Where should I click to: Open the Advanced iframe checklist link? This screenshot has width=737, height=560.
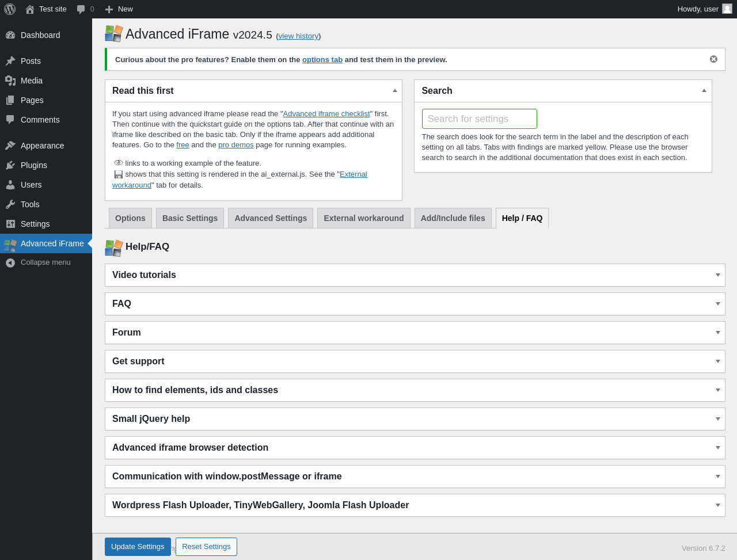click(326, 114)
